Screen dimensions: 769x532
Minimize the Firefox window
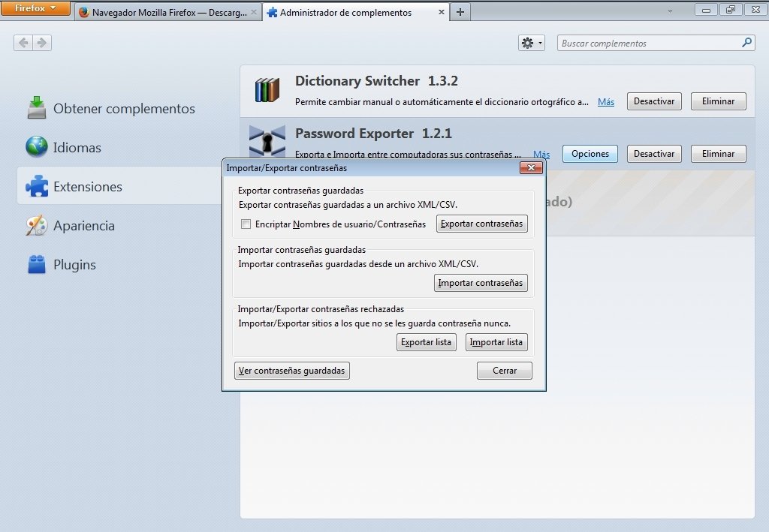[706, 9]
